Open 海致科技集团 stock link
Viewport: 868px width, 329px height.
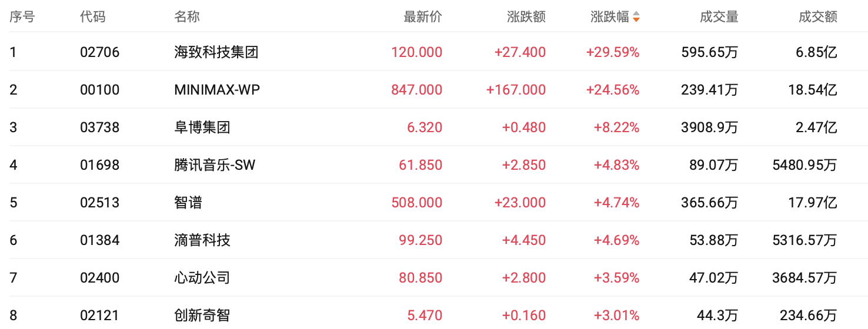click(x=216, y=52)
